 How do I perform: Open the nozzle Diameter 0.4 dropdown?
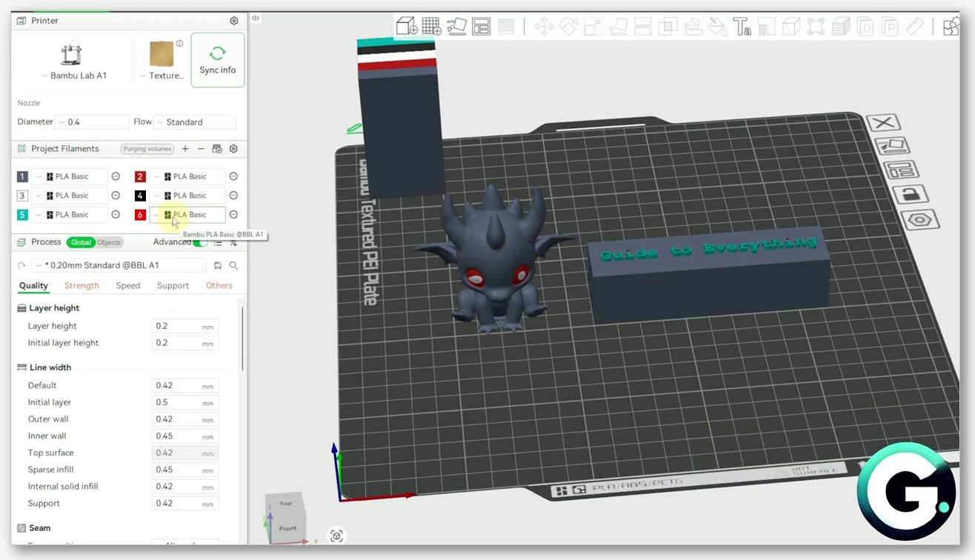[x=92, y=122]
